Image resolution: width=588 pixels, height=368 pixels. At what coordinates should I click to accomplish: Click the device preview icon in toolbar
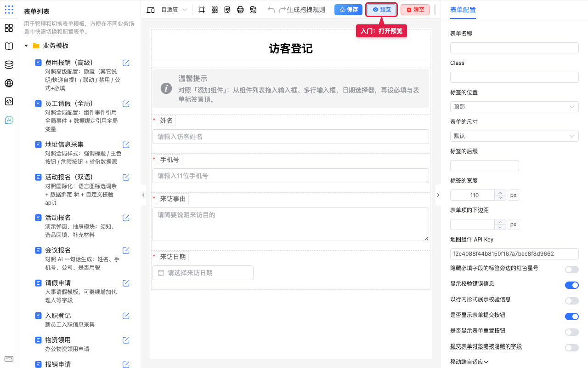click(151, 10)
